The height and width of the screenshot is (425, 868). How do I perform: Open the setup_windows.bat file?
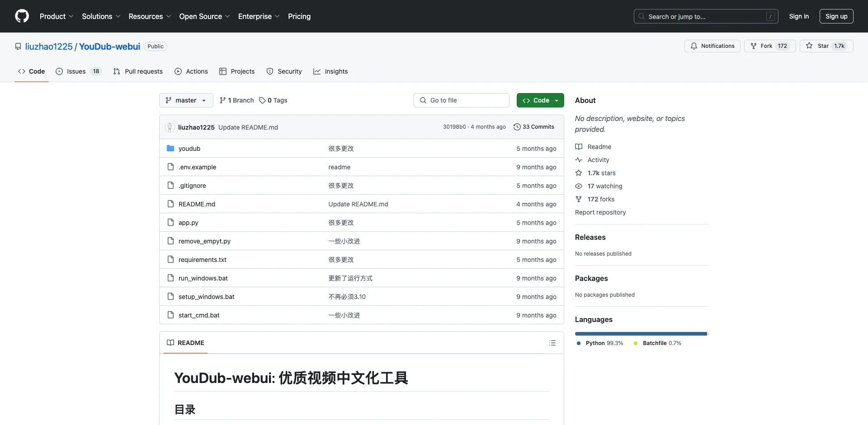click(x=206, y=297)
